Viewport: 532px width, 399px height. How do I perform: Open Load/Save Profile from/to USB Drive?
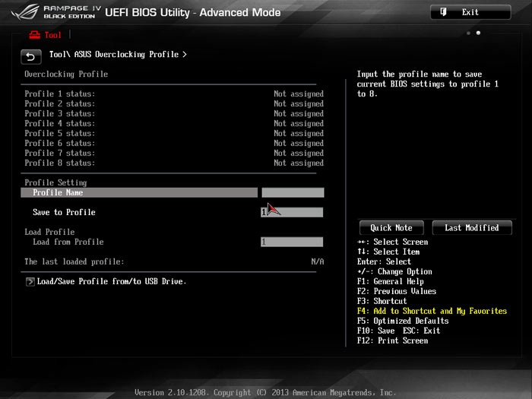(x=111, y=282)
